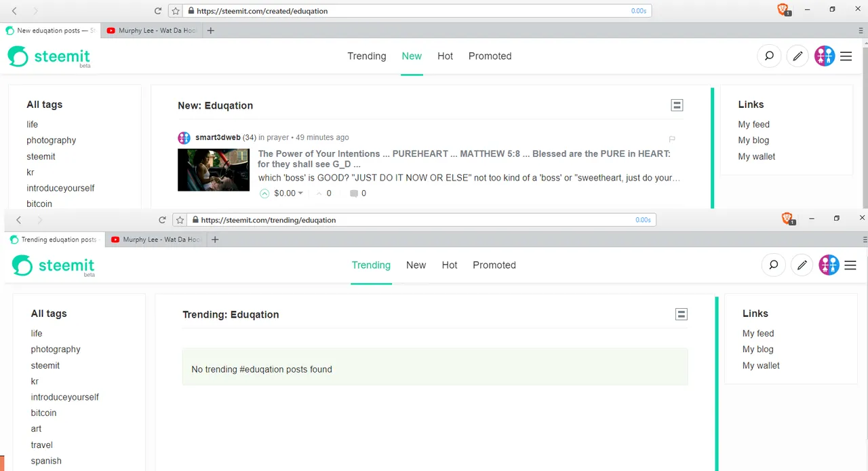
Task: Bookmark the page with the top window star
Action: [176, 11]
